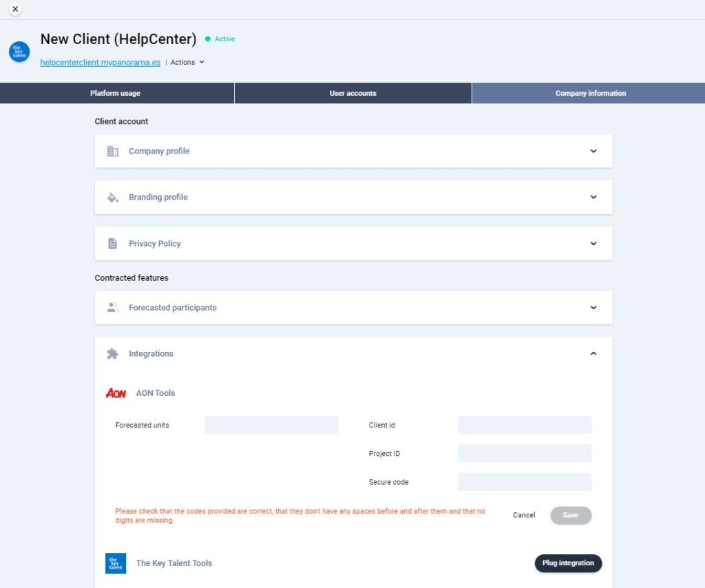This screenshot has width=705, height=588.
Task: Click the Forecasted participants people icon
Action: 113,308
